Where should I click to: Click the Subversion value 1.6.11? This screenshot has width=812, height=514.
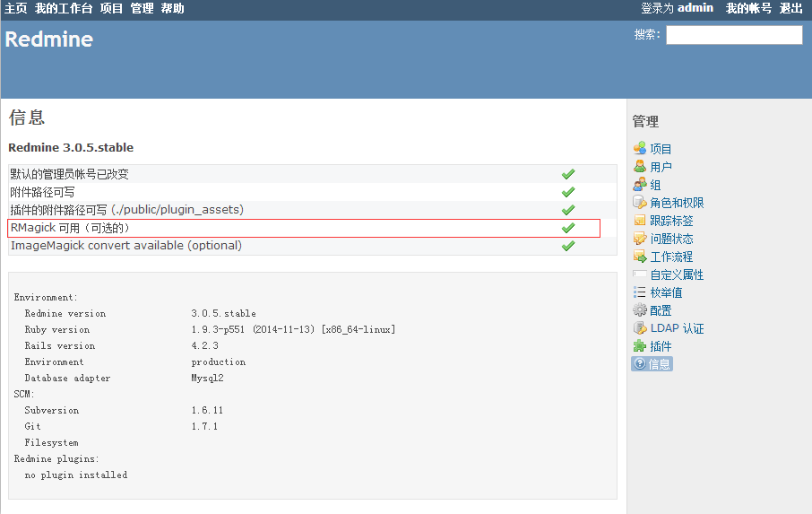207,410
